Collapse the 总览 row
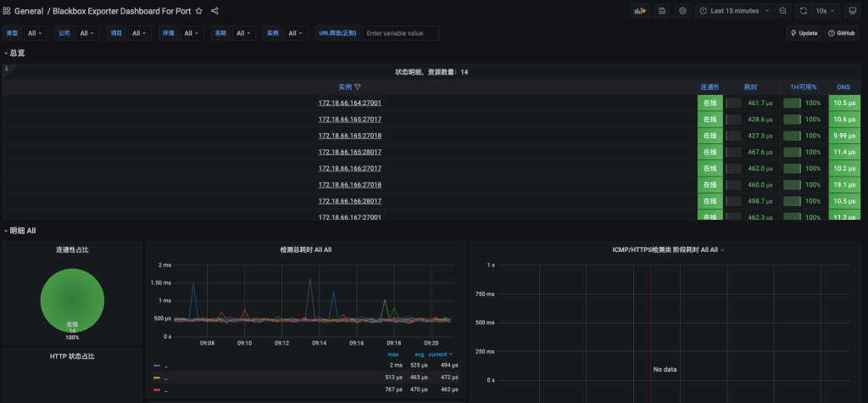 [x=14, y=53]
